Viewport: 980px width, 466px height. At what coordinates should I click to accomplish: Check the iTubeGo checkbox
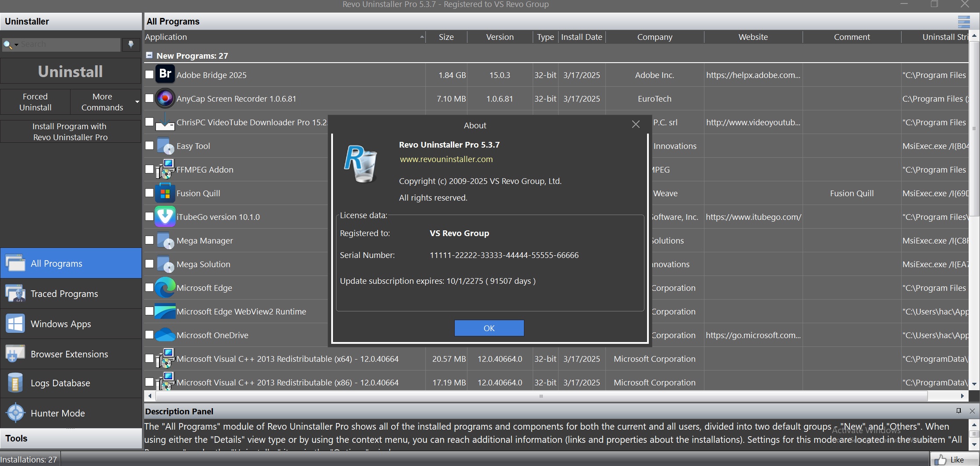click(149, 216)
